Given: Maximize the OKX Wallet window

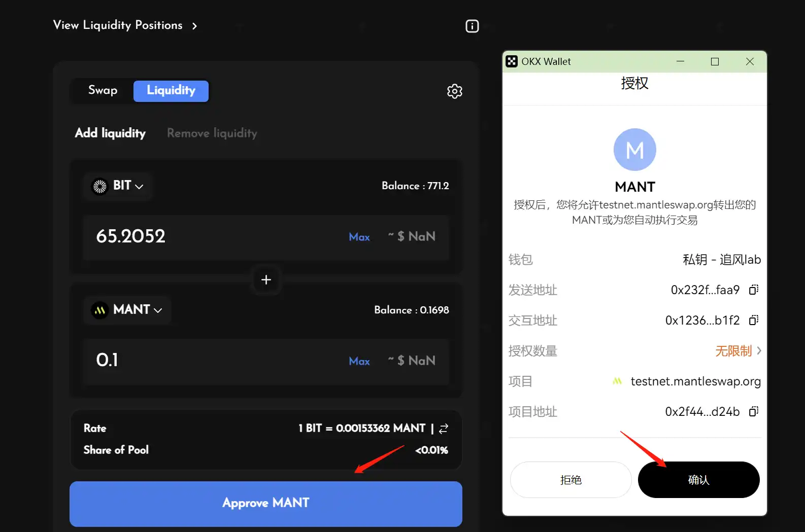Looking at the screenshot, I should (x=715, y=61).
